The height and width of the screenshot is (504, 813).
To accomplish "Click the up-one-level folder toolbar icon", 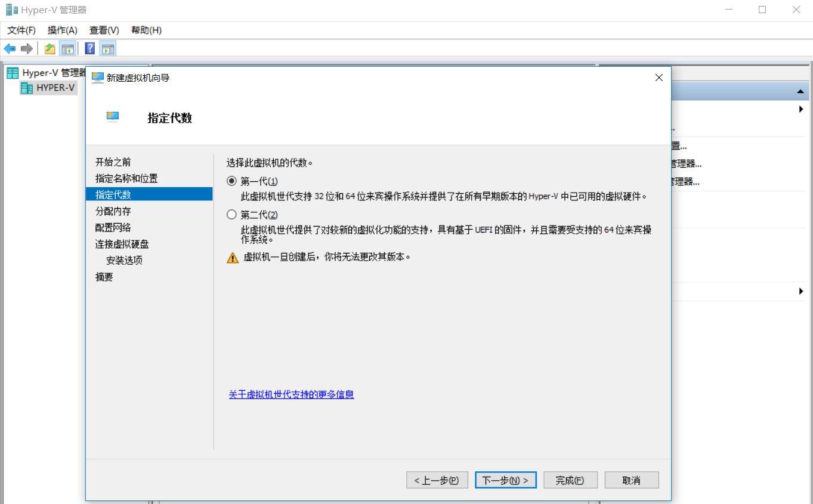I will click(x=50, y=49).
